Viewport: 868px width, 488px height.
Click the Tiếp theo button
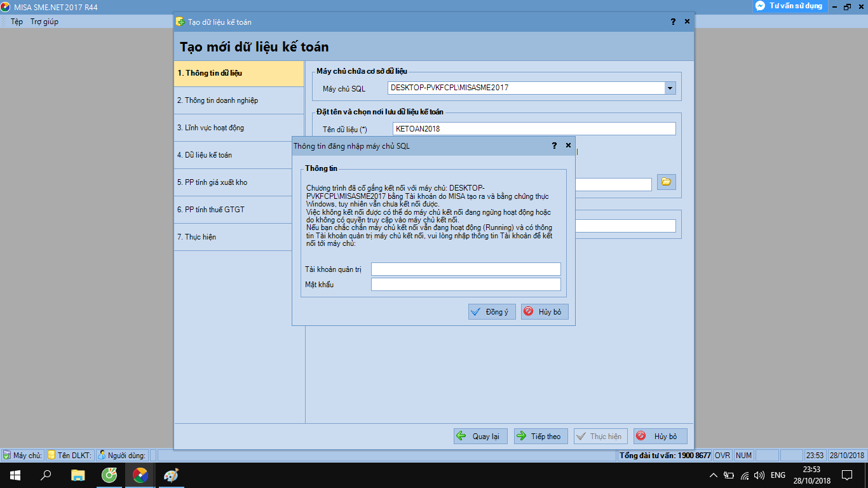(540, 437)
